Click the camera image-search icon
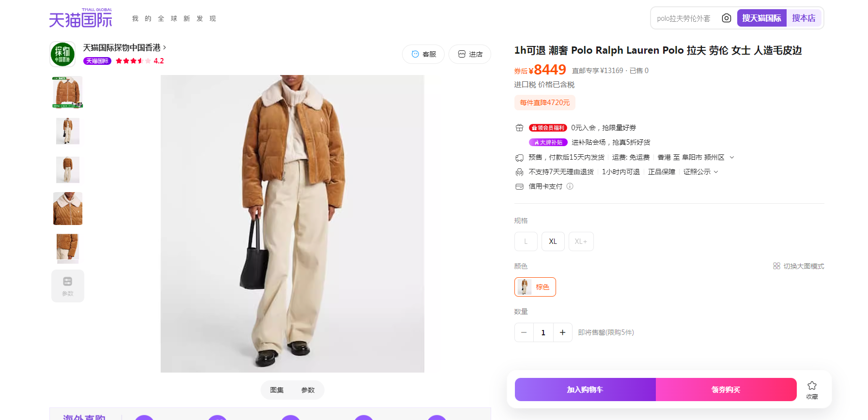 726,18
